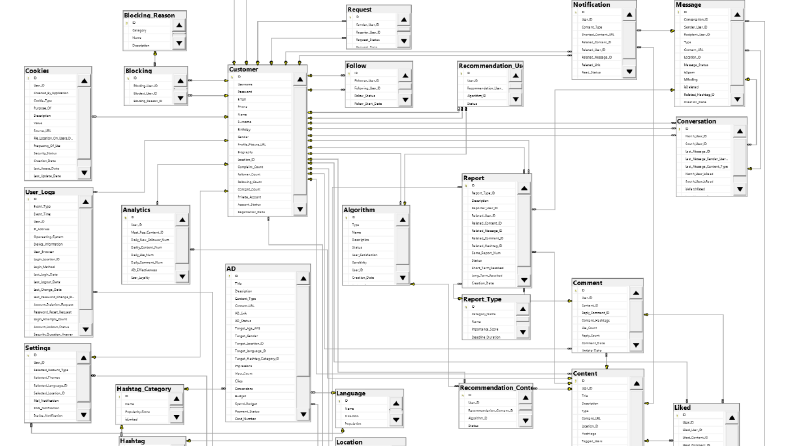Click up arrow of Hashtag_Category table
The image size is (793, 446).
tap(176, 399)
